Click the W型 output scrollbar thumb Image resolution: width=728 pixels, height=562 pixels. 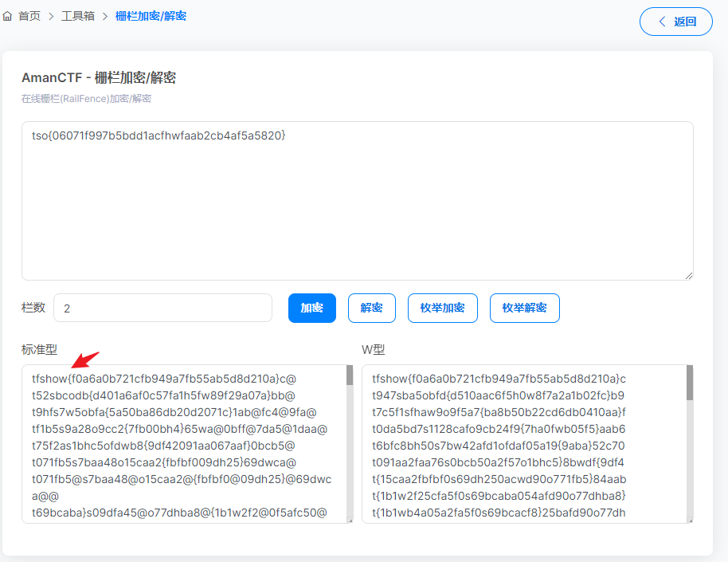pos(690,383)
